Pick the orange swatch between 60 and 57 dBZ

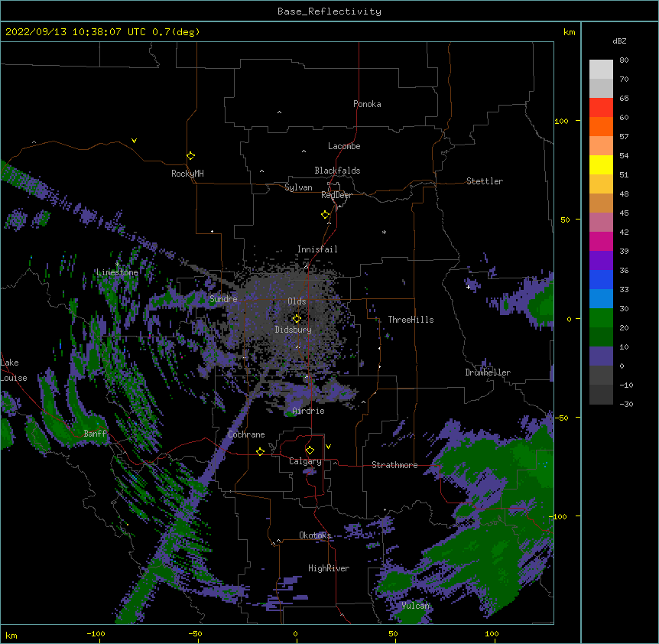601,126
